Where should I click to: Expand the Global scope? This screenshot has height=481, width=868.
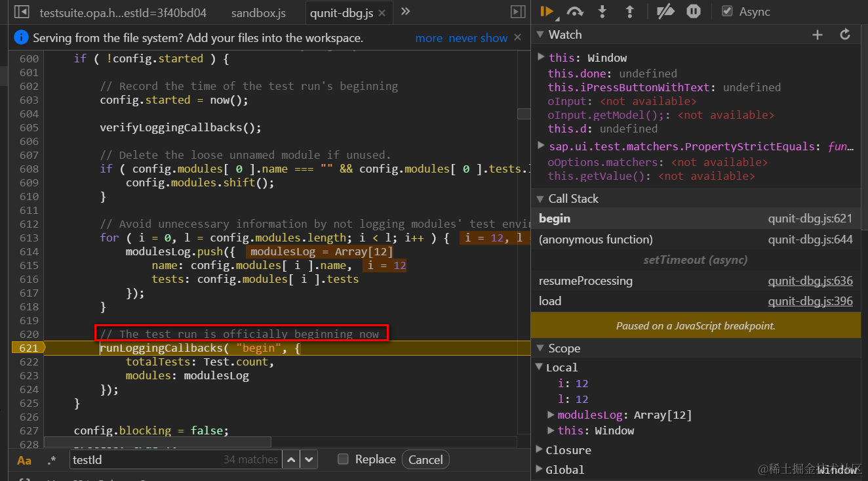pyautogui.click(x=539, y=469)
